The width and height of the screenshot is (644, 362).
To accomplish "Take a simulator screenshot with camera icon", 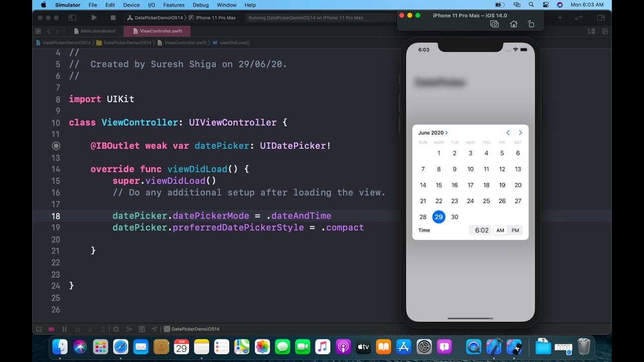I will click(x=495, y=24).
